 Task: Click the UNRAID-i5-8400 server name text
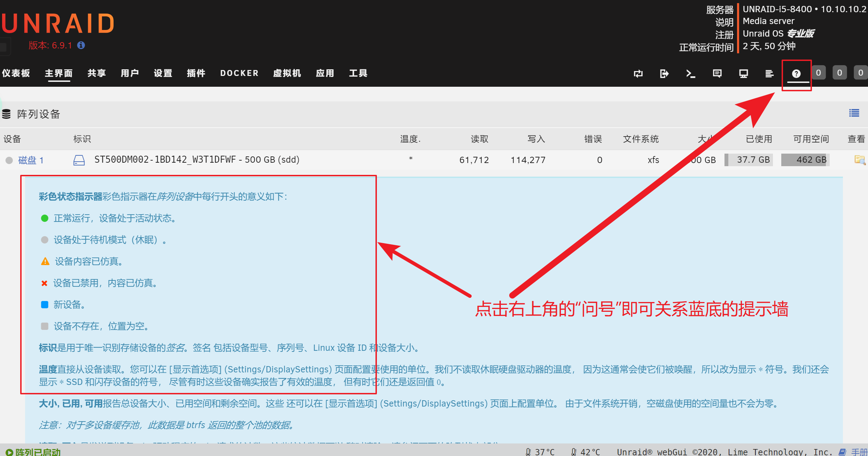(x=777, y=9)
